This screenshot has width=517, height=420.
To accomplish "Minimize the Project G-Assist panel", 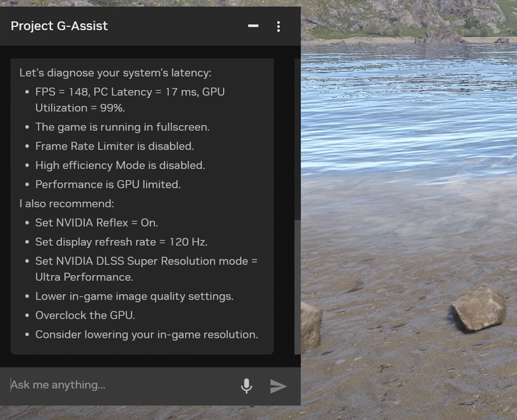I will click(253, 26).
